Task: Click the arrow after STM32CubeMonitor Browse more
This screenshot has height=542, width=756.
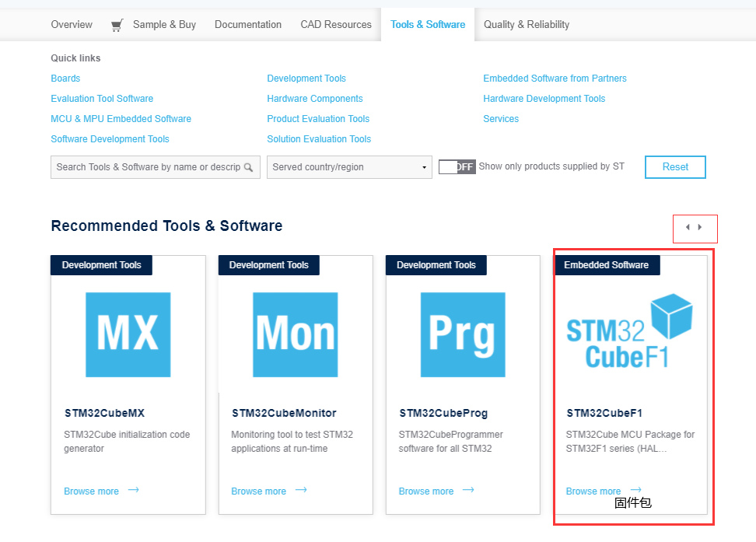Action: click(x=301, y=490)
